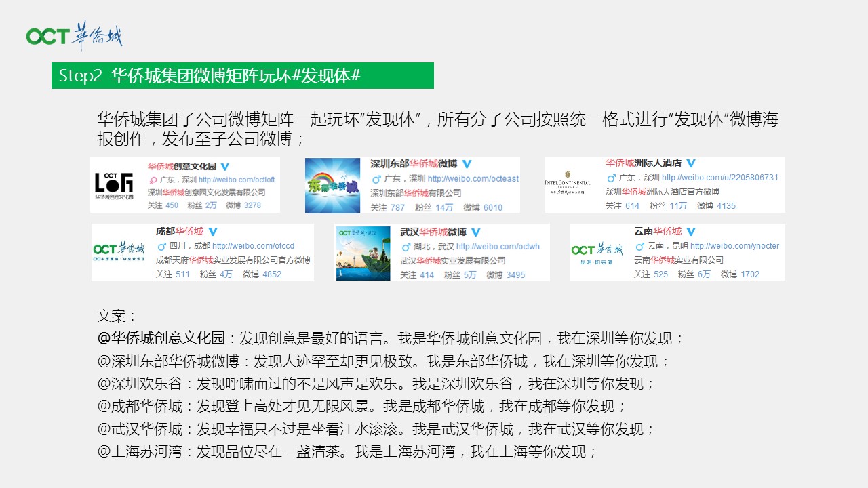Click description 云南华侨城实业有限公司
Viewport: 868px width, 488px height.
click(x=679, y=260)
